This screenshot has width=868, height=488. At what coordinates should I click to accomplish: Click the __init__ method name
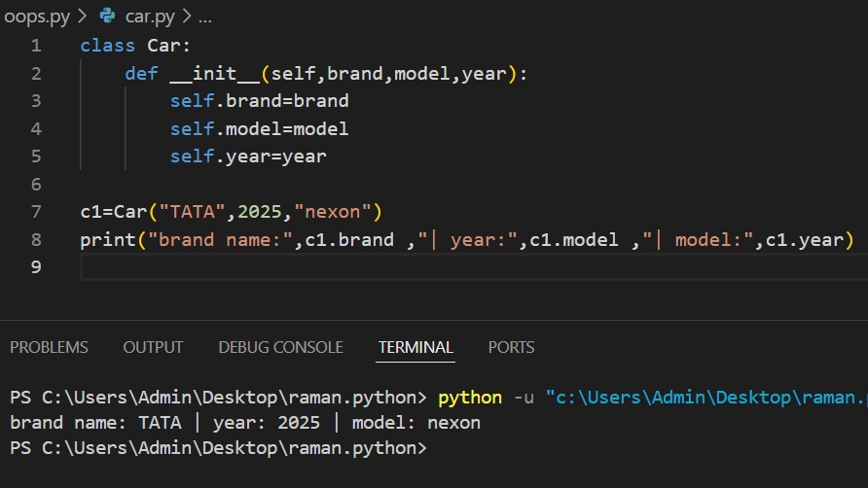click(x=214, y=74)
